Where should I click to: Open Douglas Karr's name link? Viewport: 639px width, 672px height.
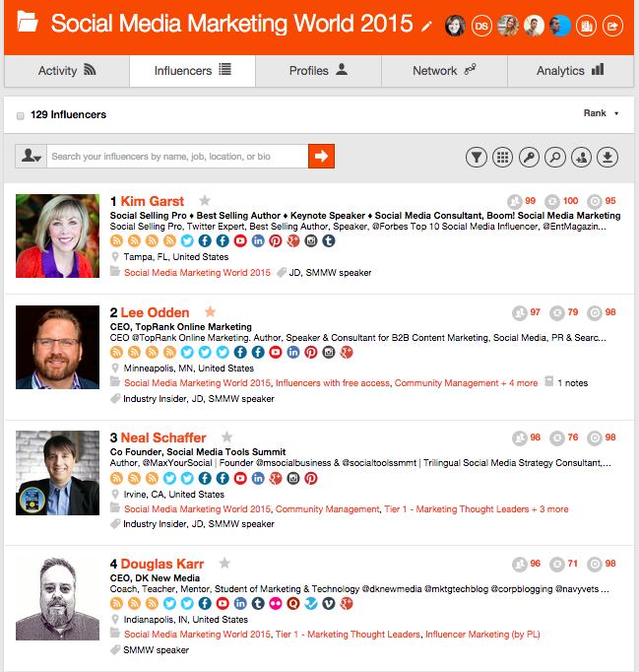click(162, 564)
